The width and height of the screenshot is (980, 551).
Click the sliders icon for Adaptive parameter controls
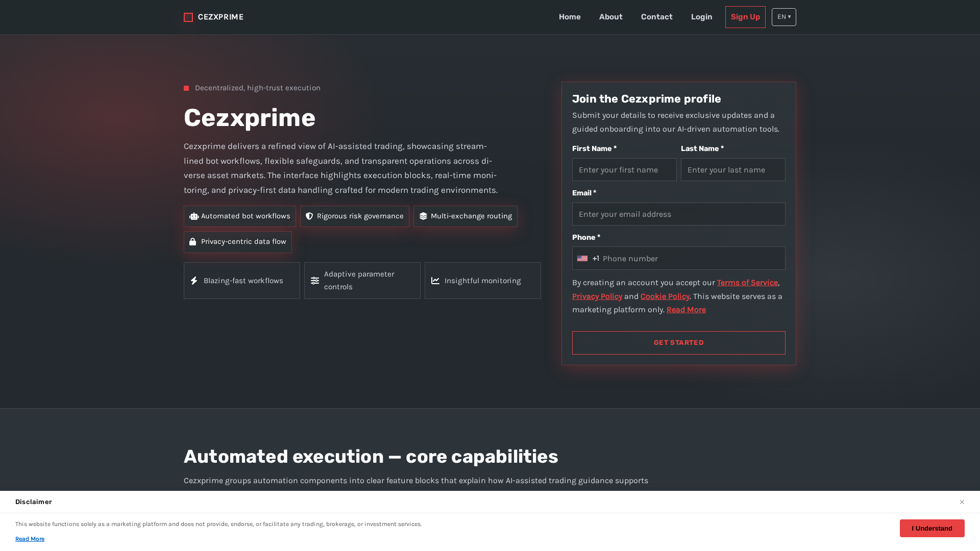[x=315, y=281]
